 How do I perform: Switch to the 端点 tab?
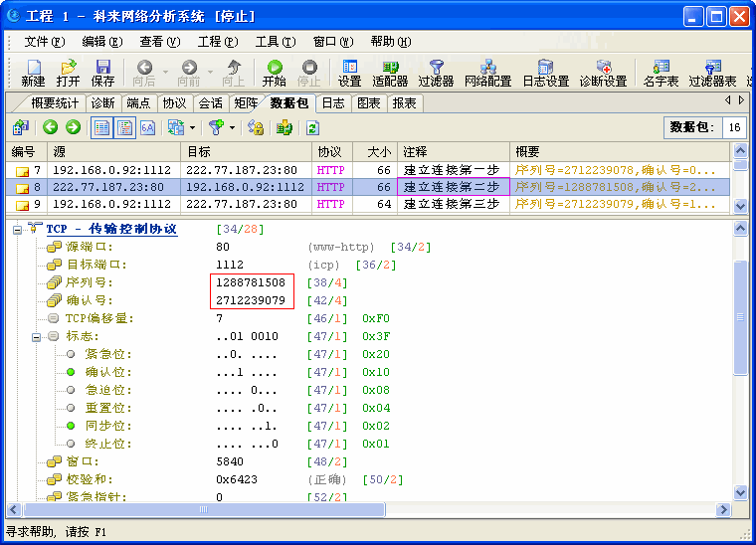[138, 103]
